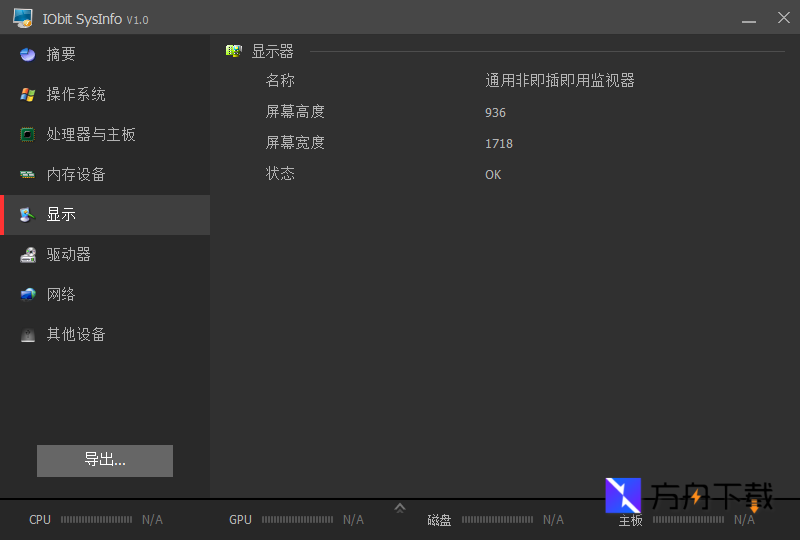Click the N/A value next to GPU
Image resolution: width=800 pixels, height=540 pixels.
pos(353,520)
